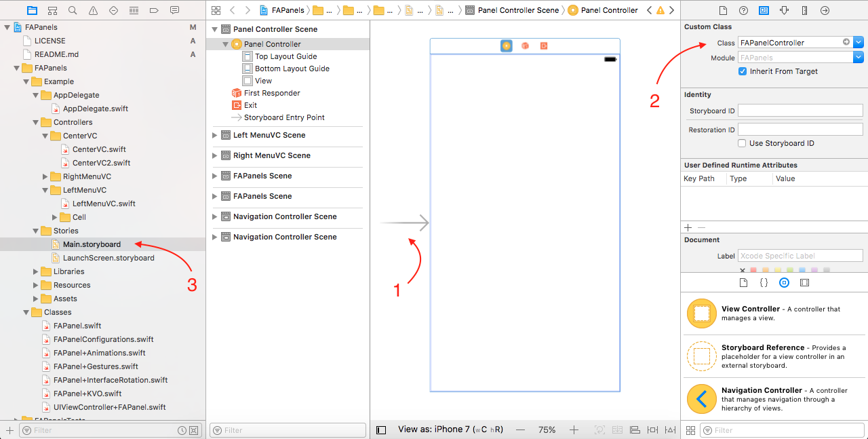Show the File Template library
868x439 pixels.
[743, 282]
